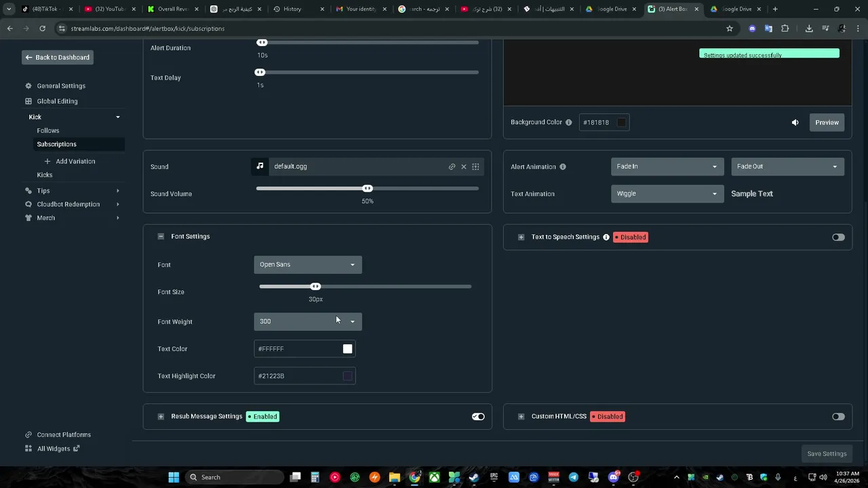Screen dimensions: 868x488
Task: Open the Calculator app in the taskbar
Action: pyautogui.click(x=315, y=477)
